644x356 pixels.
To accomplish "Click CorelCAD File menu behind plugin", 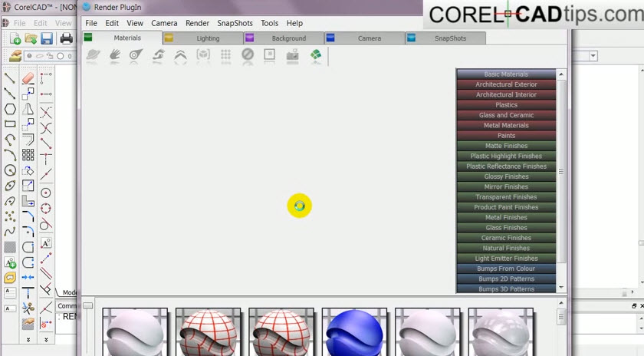I will [x=20, y=24].
